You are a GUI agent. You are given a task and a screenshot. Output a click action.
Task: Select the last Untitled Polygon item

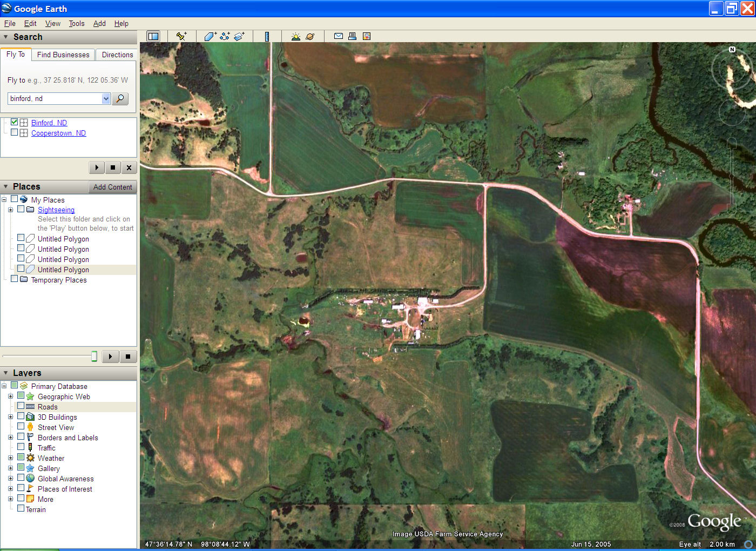(x=63, y=270)
